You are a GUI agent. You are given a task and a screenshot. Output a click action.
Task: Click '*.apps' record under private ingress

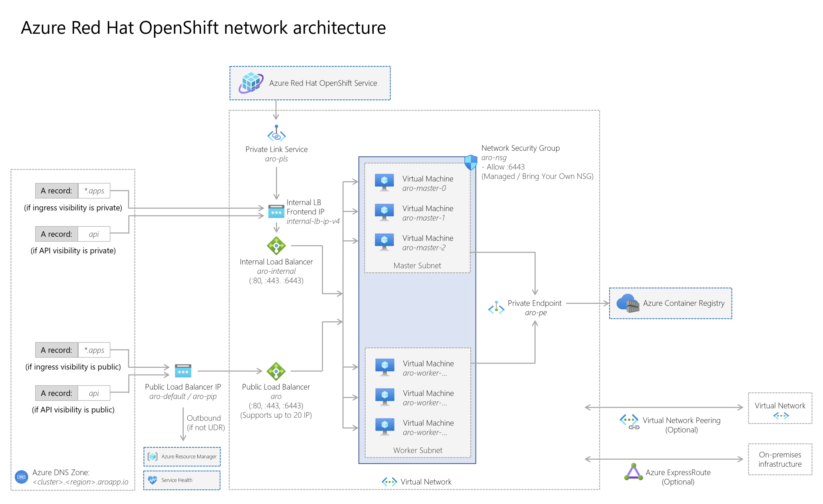pos(94,191)
